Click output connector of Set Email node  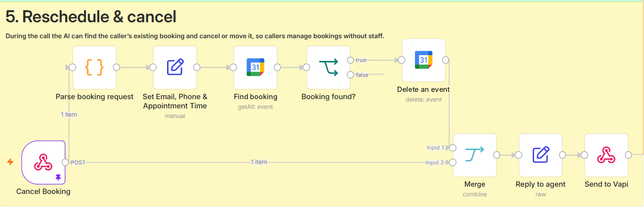click(197, 67)
